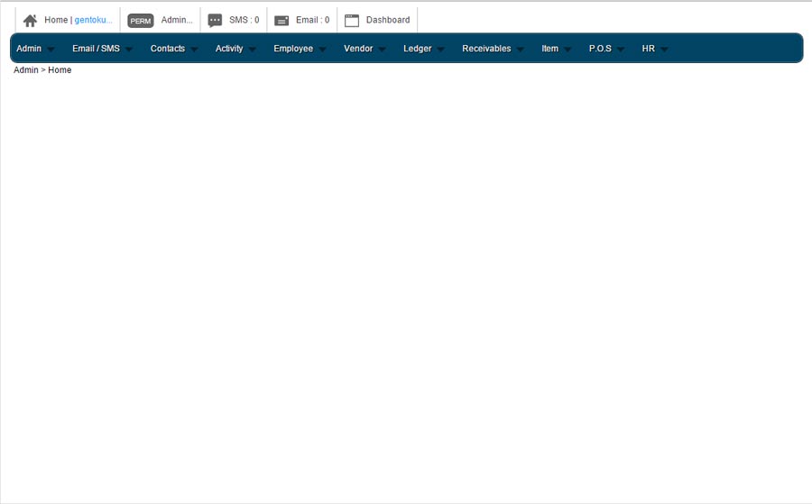Expand the Activity dropdown arrow

coord(253,50)
